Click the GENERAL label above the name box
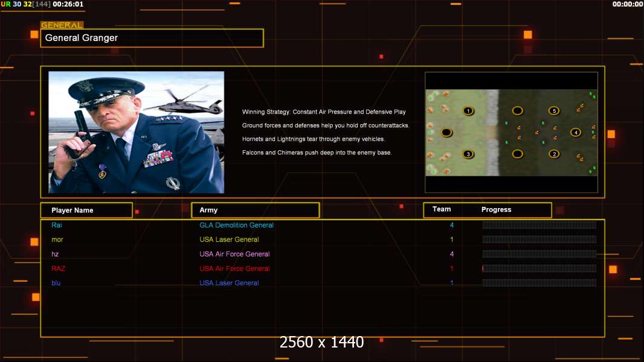 click(62, 25)
